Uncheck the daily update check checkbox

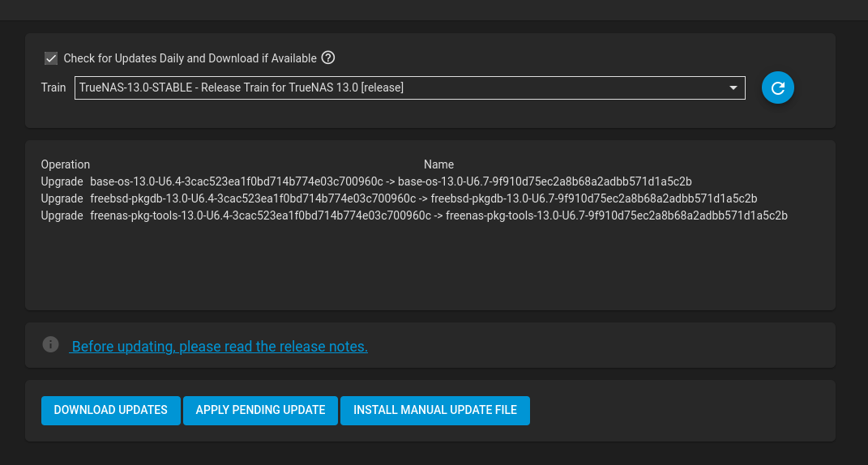pyautogui.click(x=51, y=58)
